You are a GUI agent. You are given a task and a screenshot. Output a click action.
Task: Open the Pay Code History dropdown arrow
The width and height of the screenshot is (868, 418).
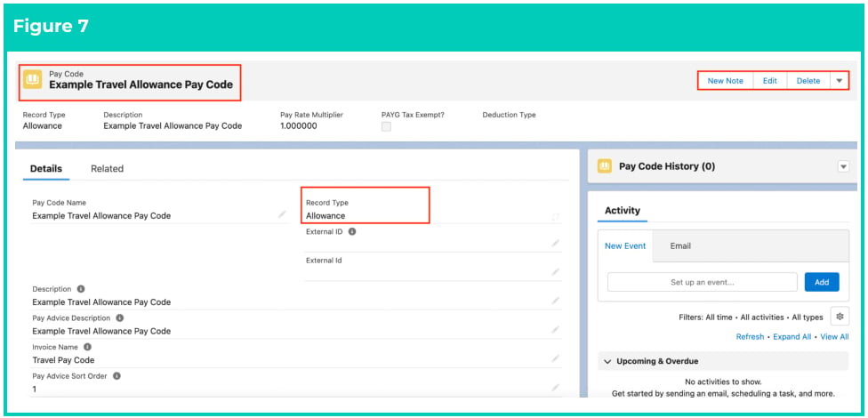(843, 166)
